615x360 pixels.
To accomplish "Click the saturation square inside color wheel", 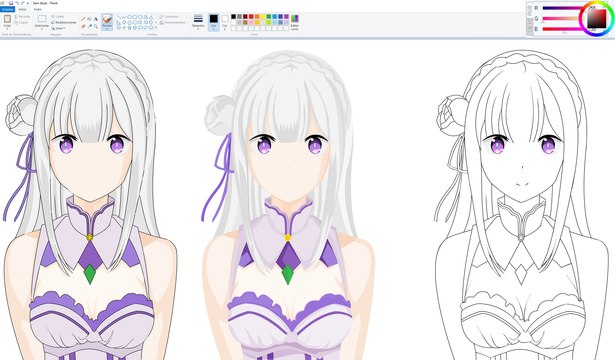I will point(597,18).
